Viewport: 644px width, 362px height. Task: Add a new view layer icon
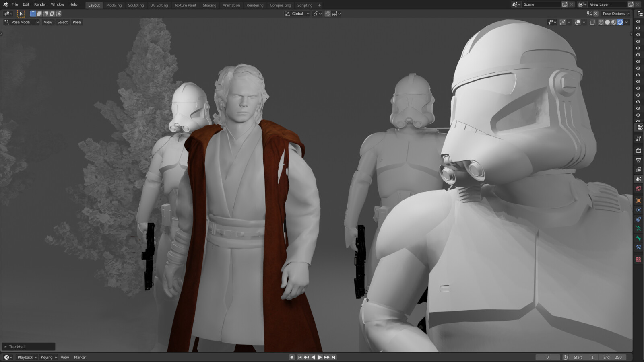631,4
